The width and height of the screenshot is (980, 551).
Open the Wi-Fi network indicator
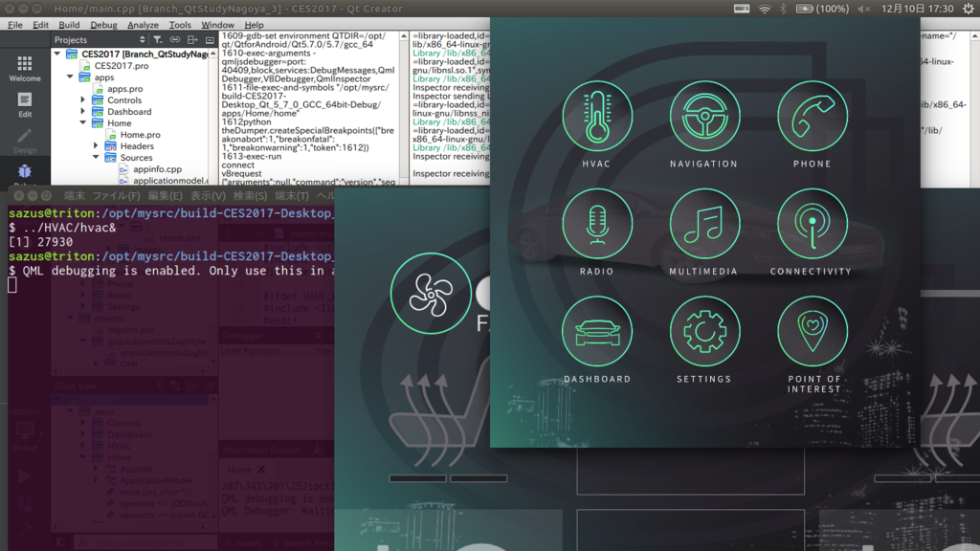click(x=764, y=8)
